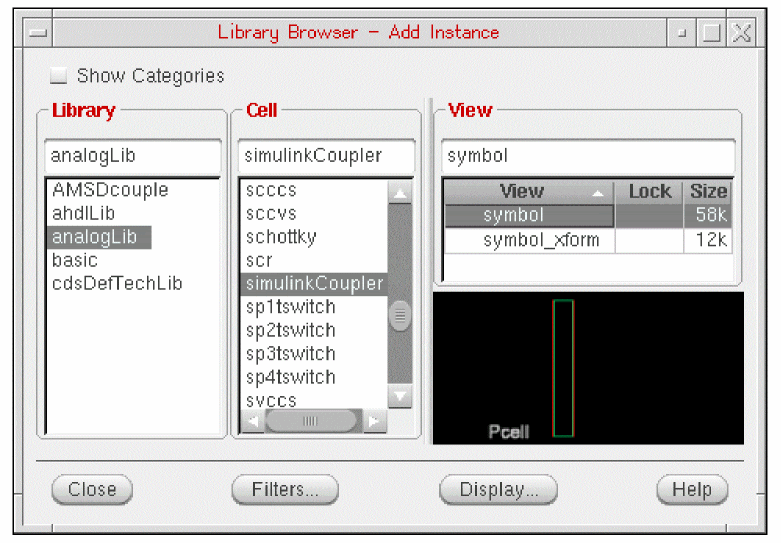The image size is (781, 543).
Task: Select ahdlLib library
Action: pos(84,213)
